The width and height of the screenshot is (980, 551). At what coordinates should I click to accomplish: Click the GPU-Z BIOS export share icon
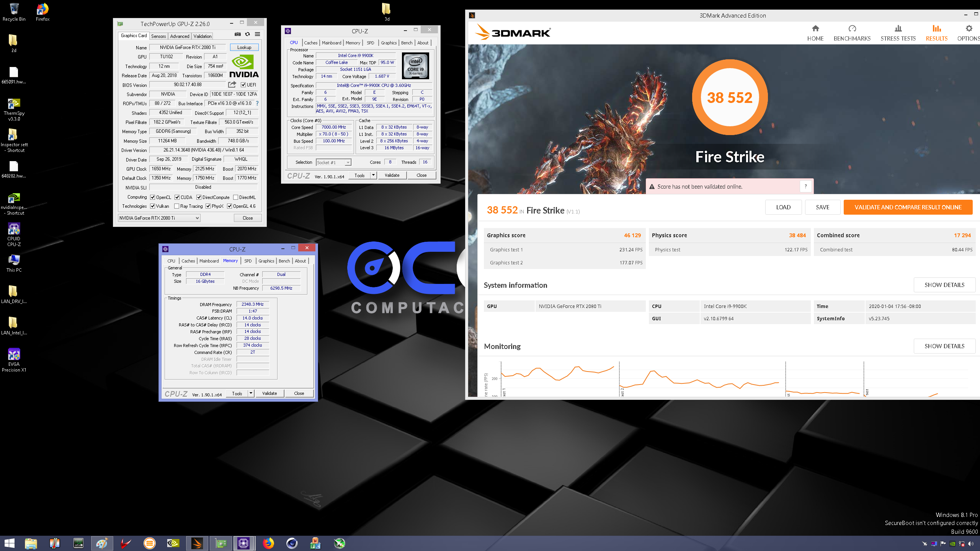(x=232, y=85)
